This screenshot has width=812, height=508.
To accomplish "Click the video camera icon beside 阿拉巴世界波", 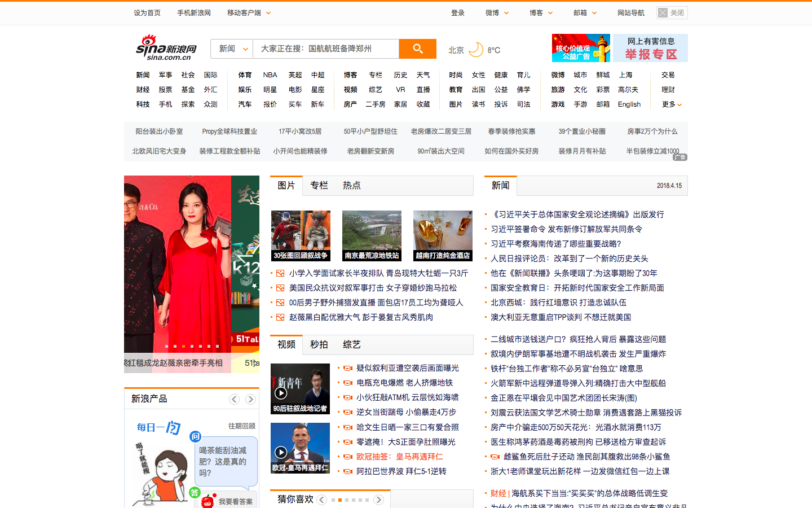I will click(x=348, y=471).
